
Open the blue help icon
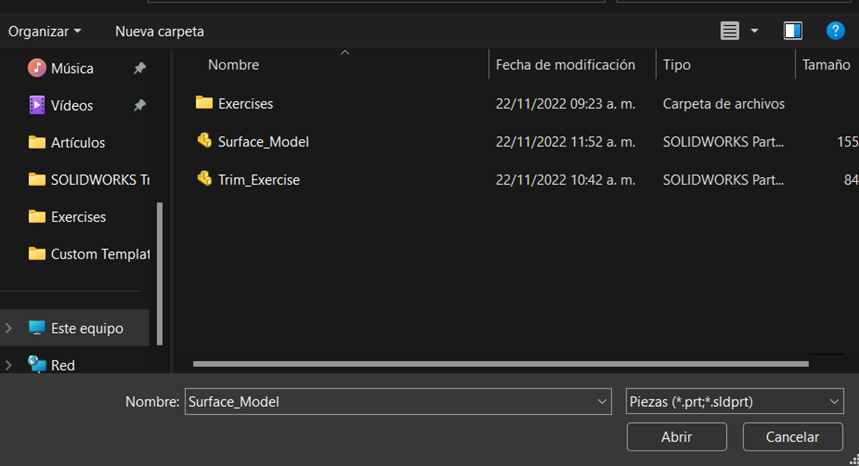click(x=835, y=31)
